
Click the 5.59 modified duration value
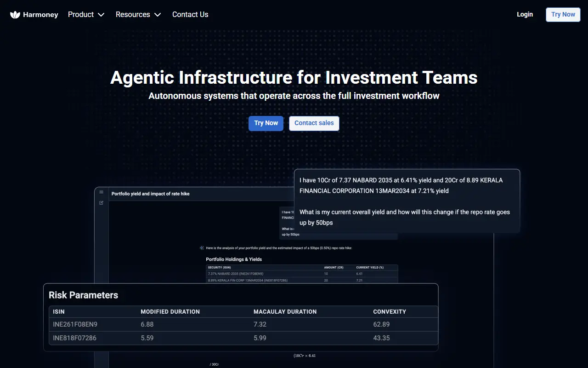pos(147,338)
